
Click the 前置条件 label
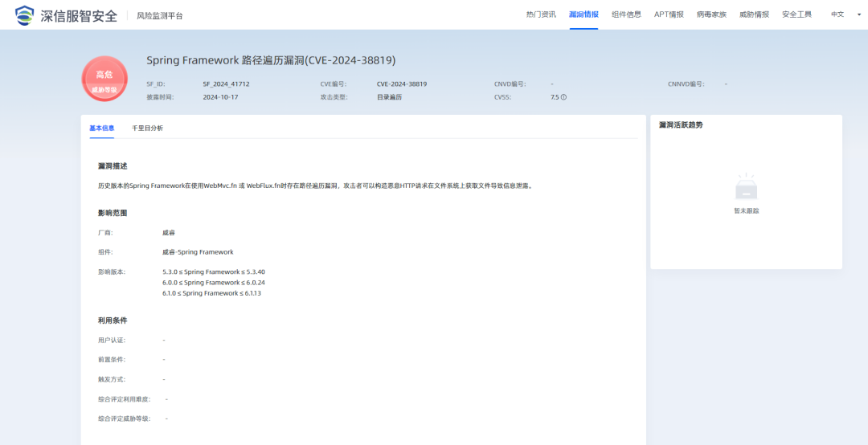(111, 359)
